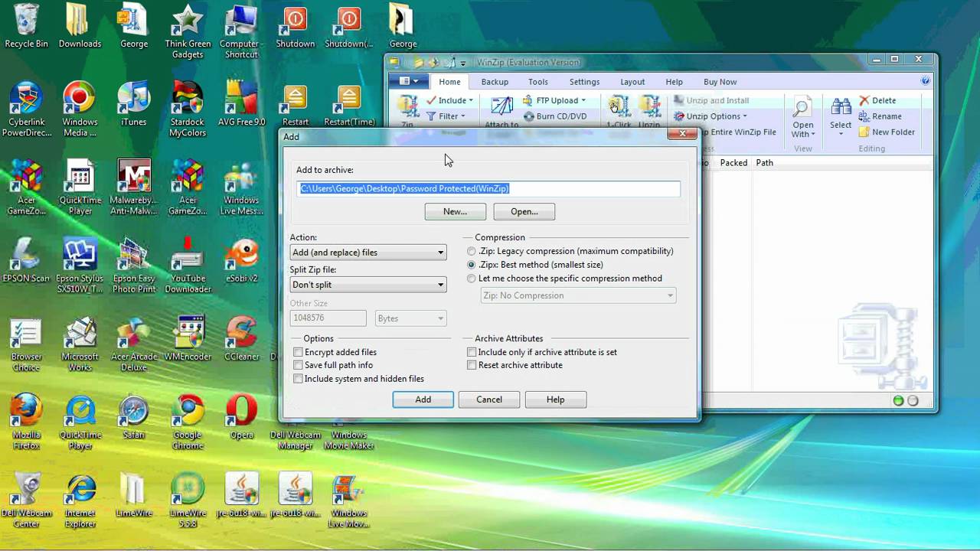The image size is (980, 551).
Task: Select the LimeWire 5.5.8 desktop icon
Action: [188, 501]
